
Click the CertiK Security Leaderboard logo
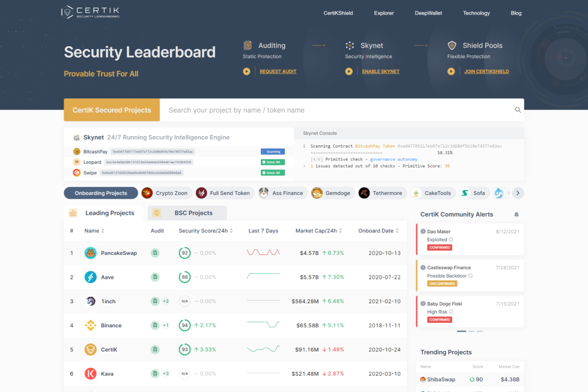(90, 12)
